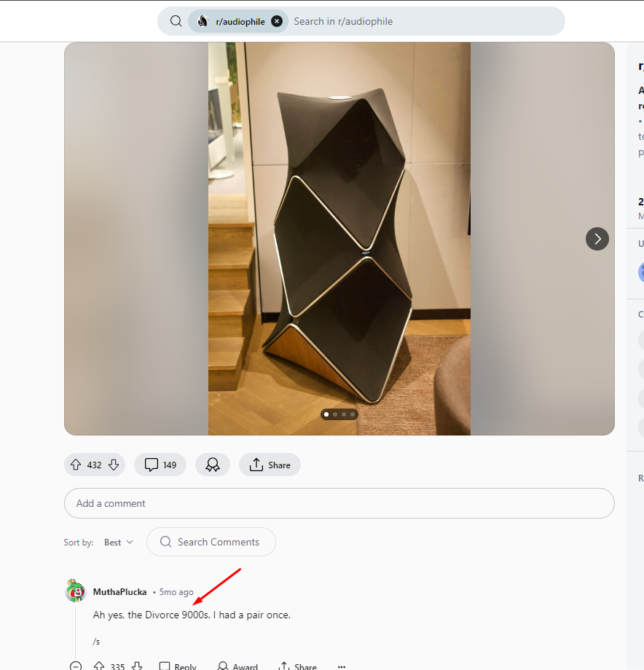Open the Sort by Best dropdown
Image resolution: width=644 pixels, height=670 pixels.
pyautogui.click(x=119, y=542)
